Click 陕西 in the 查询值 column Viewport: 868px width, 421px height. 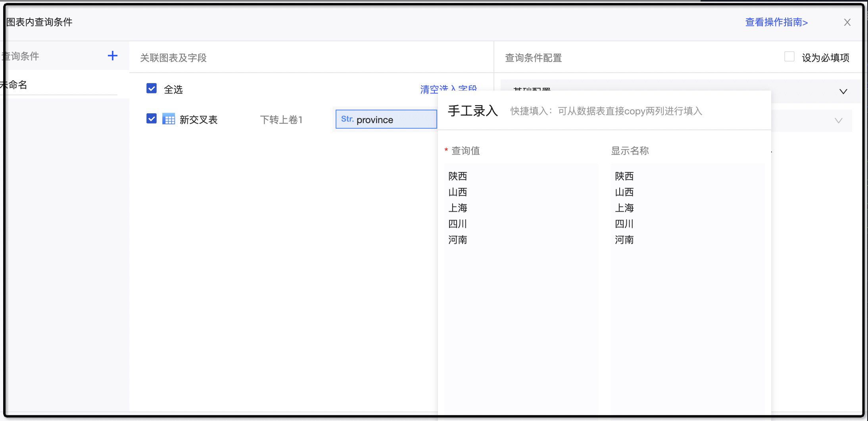pyautogui.click(x=457, y=176)
